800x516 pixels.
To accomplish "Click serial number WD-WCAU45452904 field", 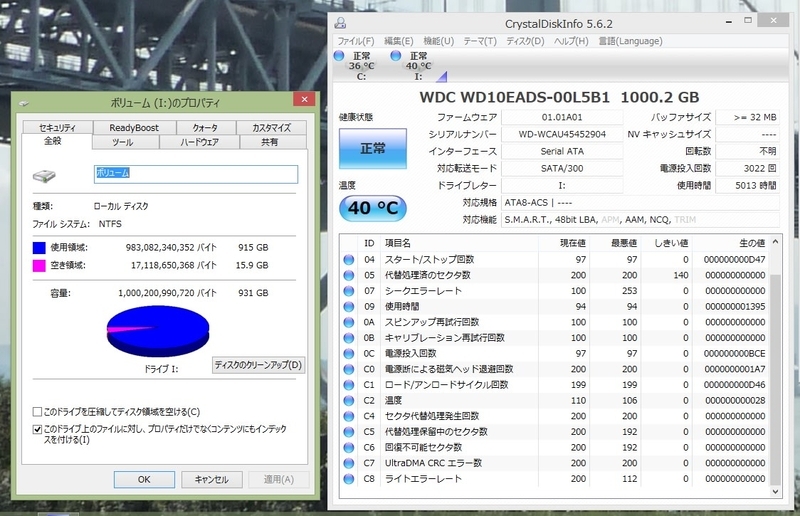I will pos(562,134).
